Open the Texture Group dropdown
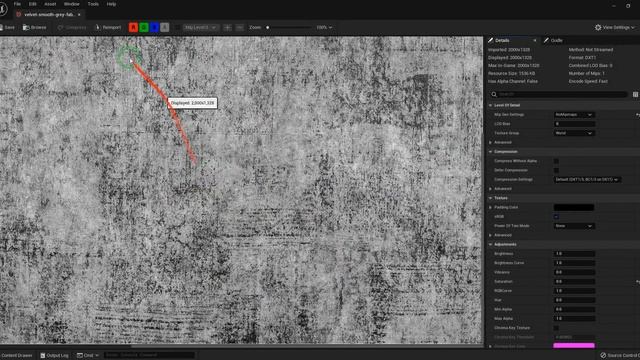The height and width of the screenshot is (360, 640). coord(574,133)
